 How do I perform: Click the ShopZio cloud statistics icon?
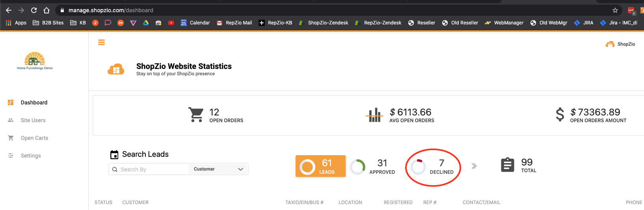[116, 69]
